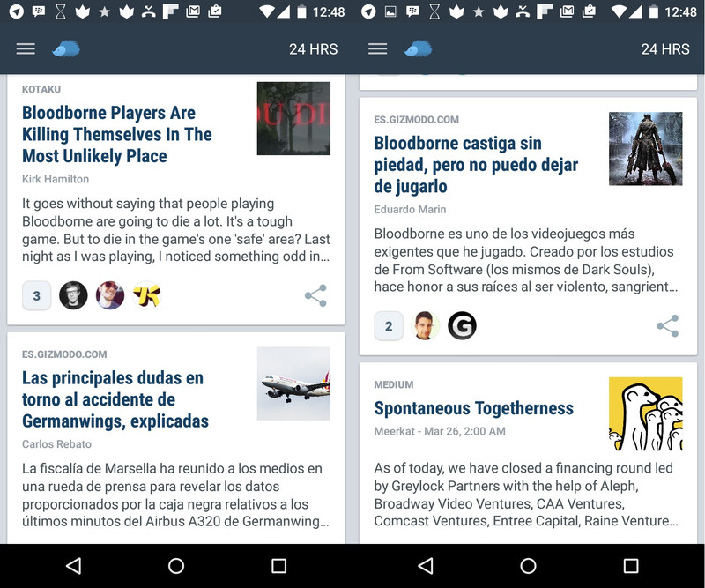Open 24 HRS filter in right screen
The image size is (705, 588).
665,49
